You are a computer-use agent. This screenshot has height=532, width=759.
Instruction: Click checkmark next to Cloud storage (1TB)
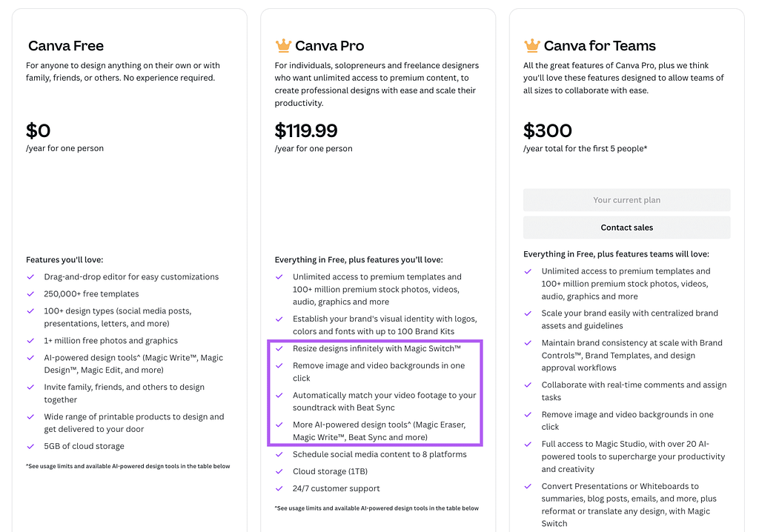click(279, 471)
